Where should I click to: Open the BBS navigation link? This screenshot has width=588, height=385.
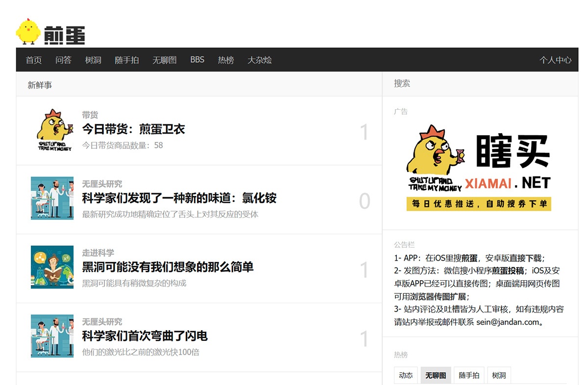tap(197, 60)
